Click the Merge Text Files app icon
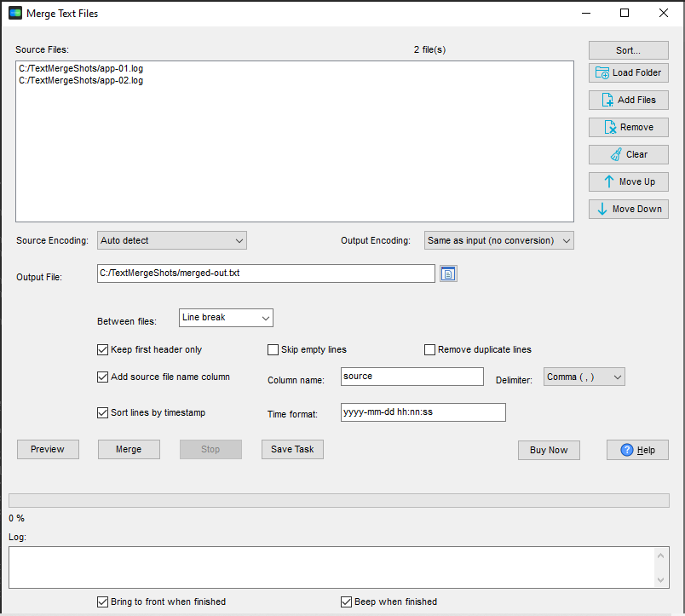 pos(15,13)
